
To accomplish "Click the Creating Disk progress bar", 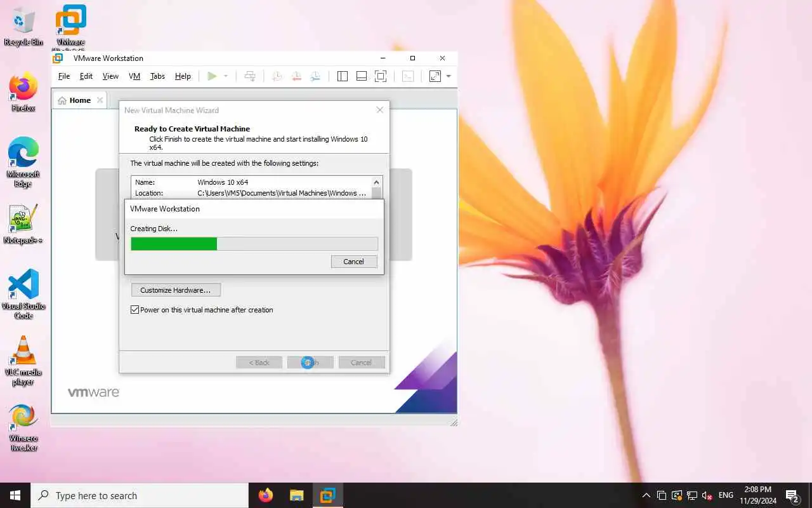I will (x=254, y=244).
